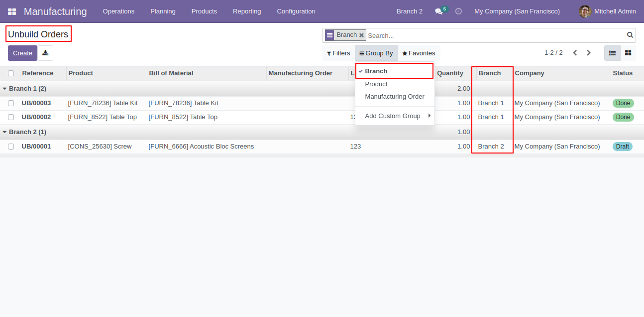Screen dimensions: 644x317
Task: Open My Company (San Francisco) switcher
Action: click(517, 11)
